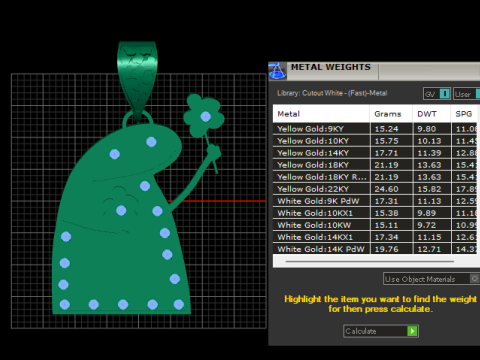This screenshot has height=360, width=480.
Task: Toggle the User switch
Action: (467, 94)
